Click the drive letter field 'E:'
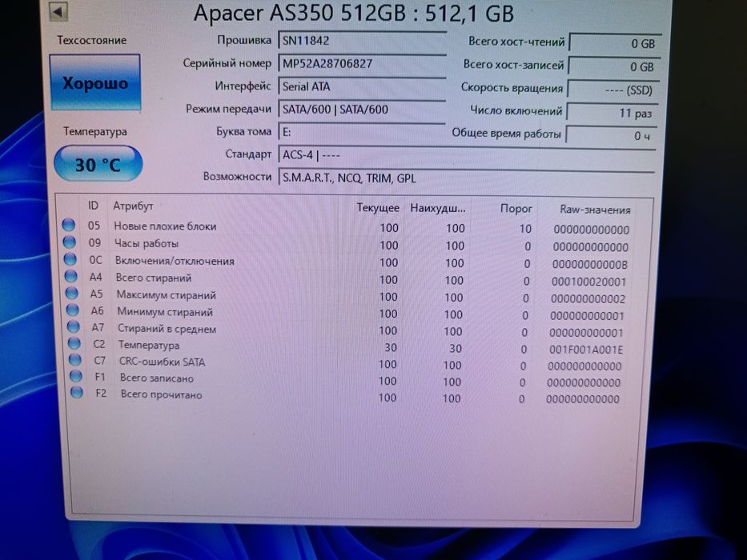The height and width of the screenshot is (560, 747). click(362, 132)
